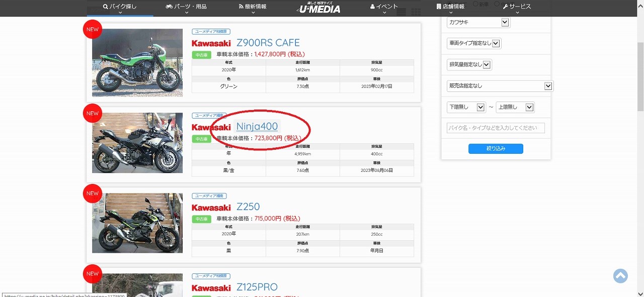This screenshot has width=644, height=297.
Task: Switch to the grid view layout icon
Action: pos(416,12)
